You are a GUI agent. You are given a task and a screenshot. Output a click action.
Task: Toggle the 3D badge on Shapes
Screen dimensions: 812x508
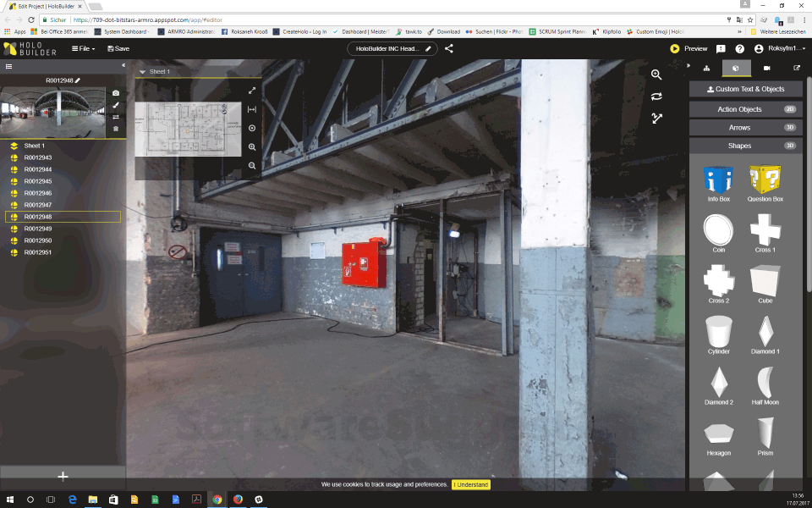789,146
